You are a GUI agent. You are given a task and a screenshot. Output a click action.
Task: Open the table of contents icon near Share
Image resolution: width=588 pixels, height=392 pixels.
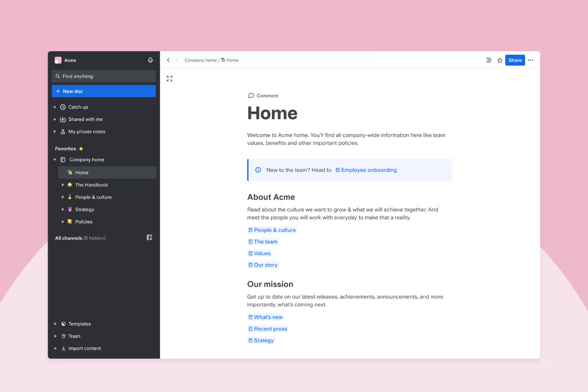coord(489,60)
